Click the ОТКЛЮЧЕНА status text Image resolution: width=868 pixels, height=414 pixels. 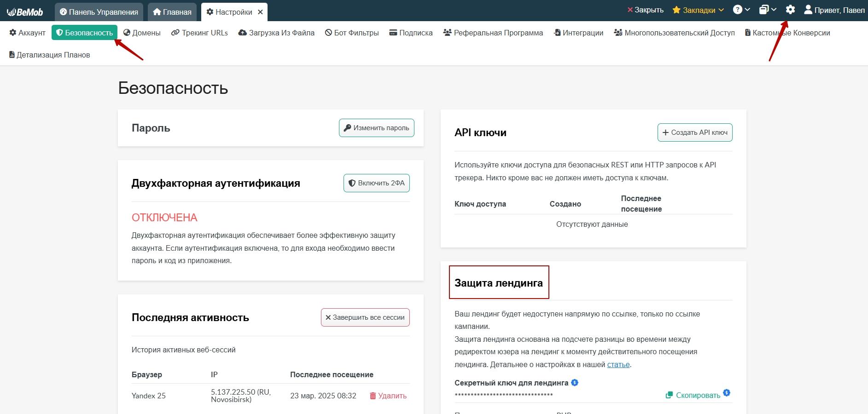(x=164, y=218)
